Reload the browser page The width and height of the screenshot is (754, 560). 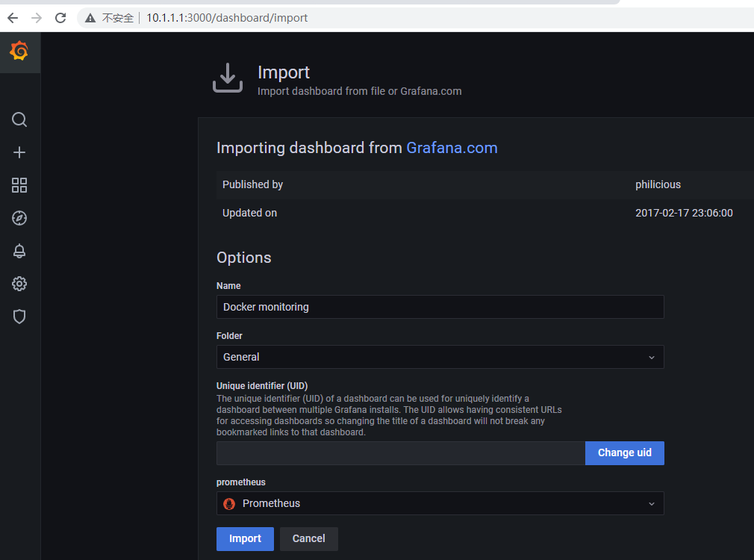click(x=60, y=18)
